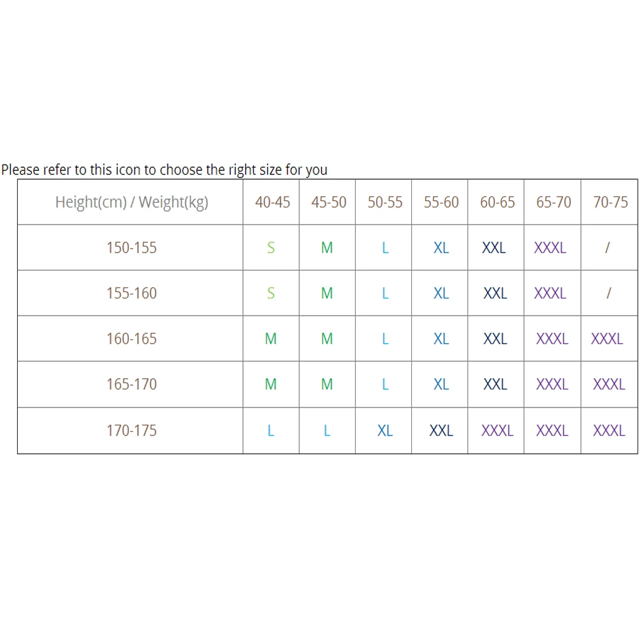Select the 40-45 weight column header

(x=272, y=202)
